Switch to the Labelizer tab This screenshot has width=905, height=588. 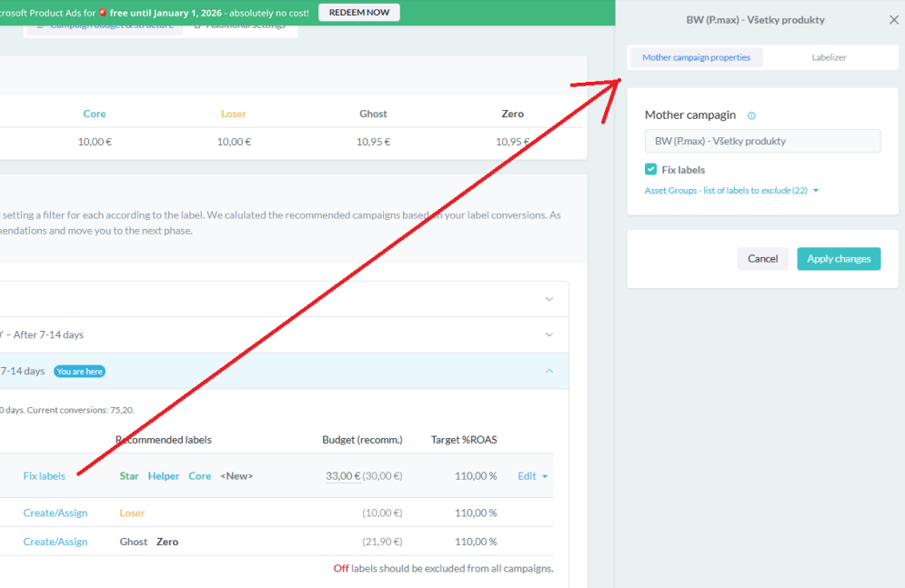click(x=829, y=57)
